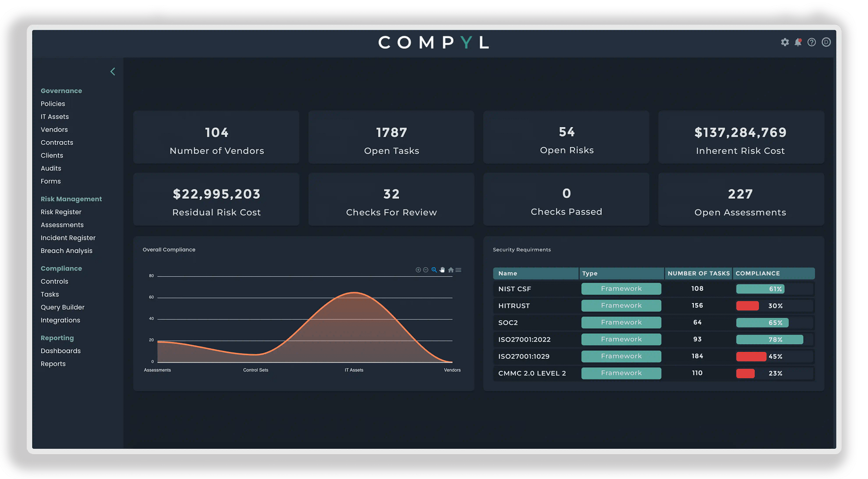The width and height of the screenshot is (868, 479).
Task: Open the Vendors page in the sidebar
Action: point(54,129)
